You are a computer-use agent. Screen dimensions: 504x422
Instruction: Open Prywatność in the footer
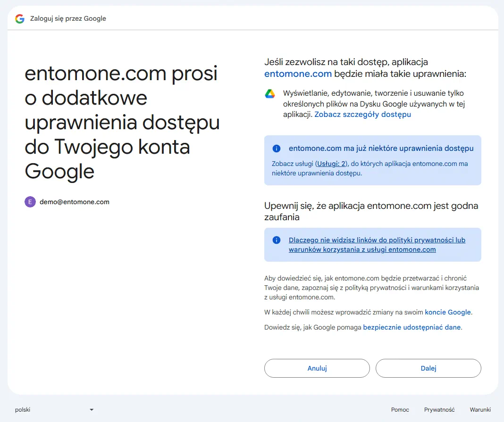pyautogui.click(x=439, y=409)
